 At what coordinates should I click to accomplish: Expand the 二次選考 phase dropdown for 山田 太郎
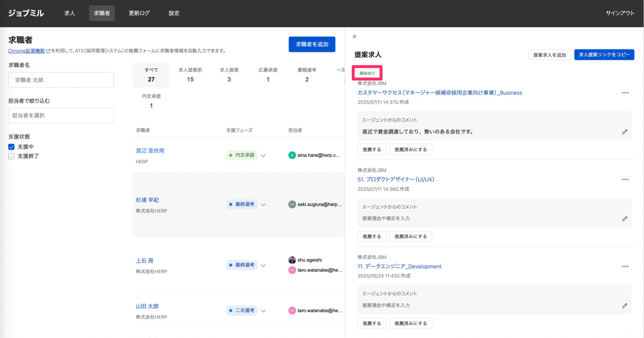[263, 311]
